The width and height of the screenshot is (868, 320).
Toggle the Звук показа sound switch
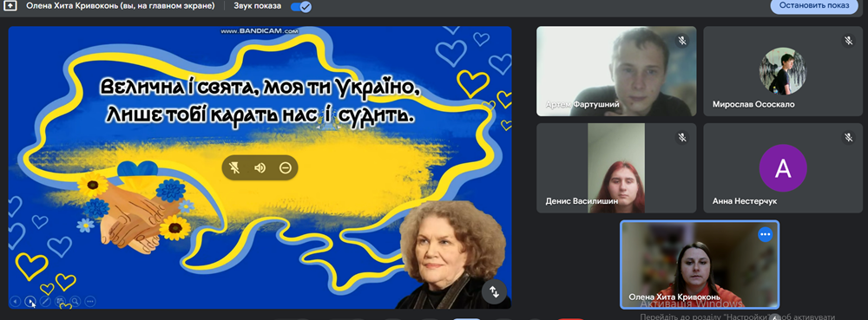[300, 7]
